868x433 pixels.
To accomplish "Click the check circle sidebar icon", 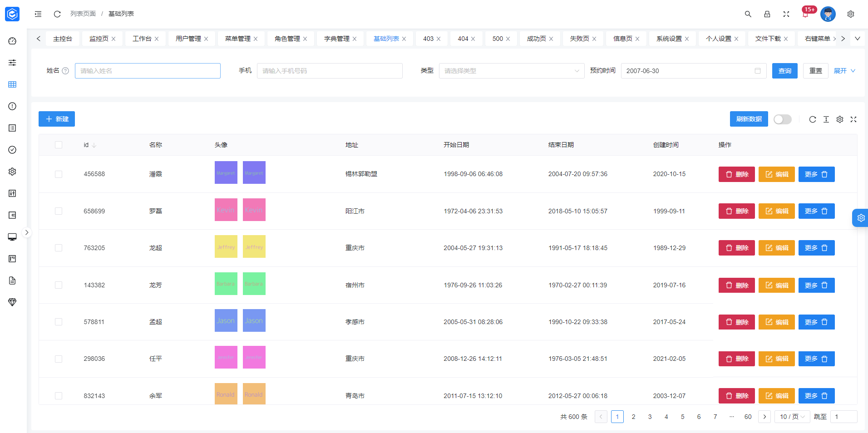I will point(12,150).
